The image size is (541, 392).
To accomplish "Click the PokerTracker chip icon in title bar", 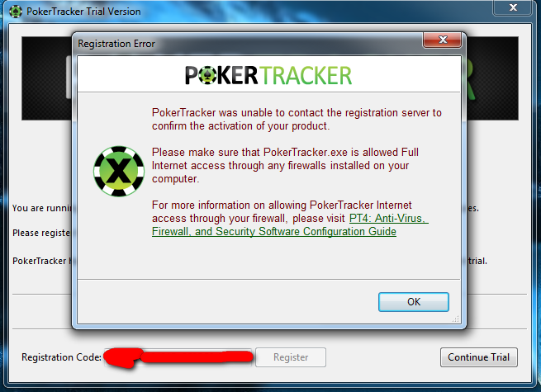I will [16, 12].
